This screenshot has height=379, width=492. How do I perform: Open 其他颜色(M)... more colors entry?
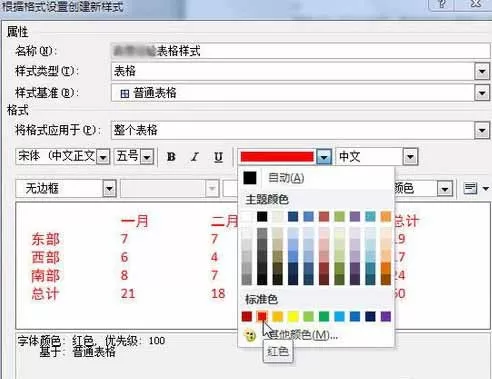[x=303, y=334]
